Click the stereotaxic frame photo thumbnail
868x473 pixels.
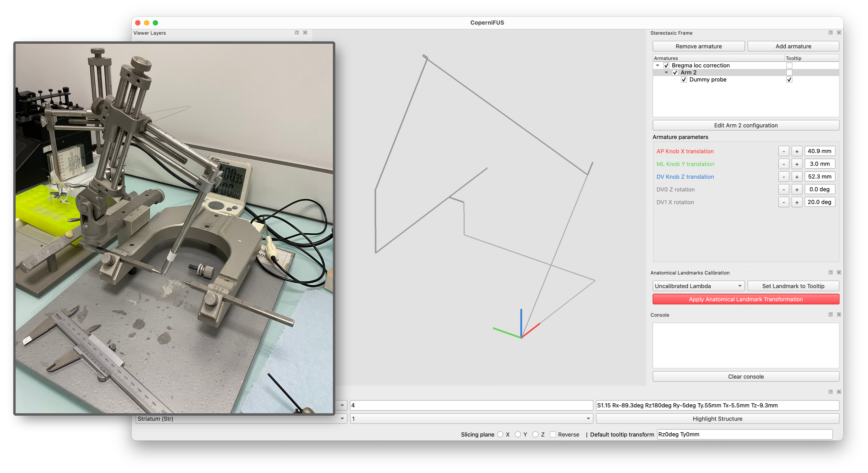[174, 229]
